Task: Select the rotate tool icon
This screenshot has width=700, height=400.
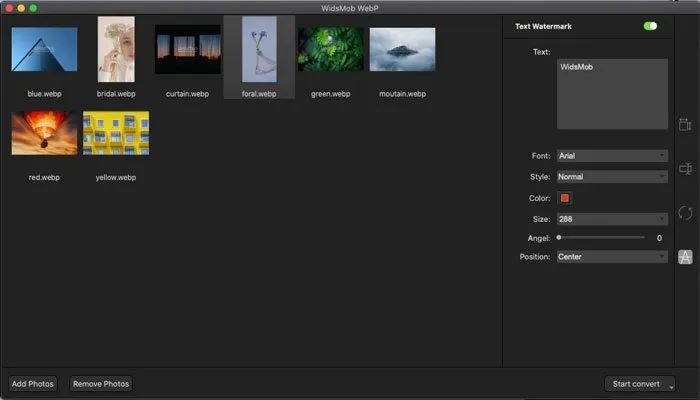Action: click(685, 213)
